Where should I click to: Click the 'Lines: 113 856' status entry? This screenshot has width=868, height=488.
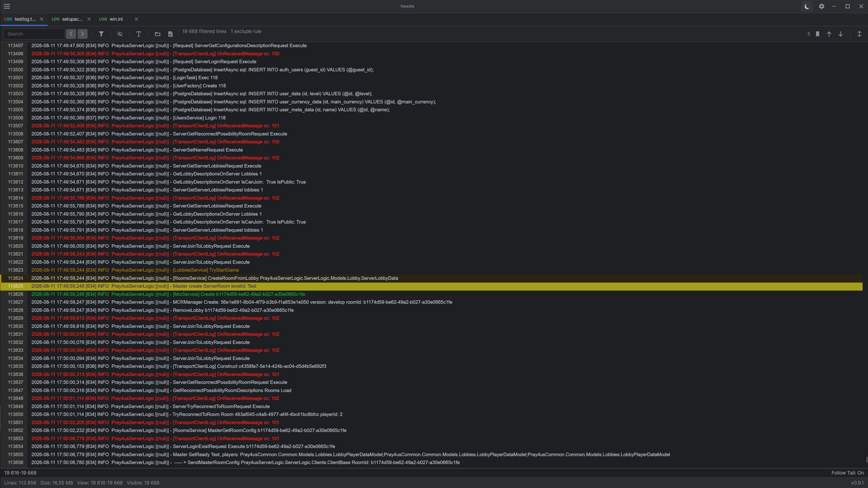pos(20,483)
